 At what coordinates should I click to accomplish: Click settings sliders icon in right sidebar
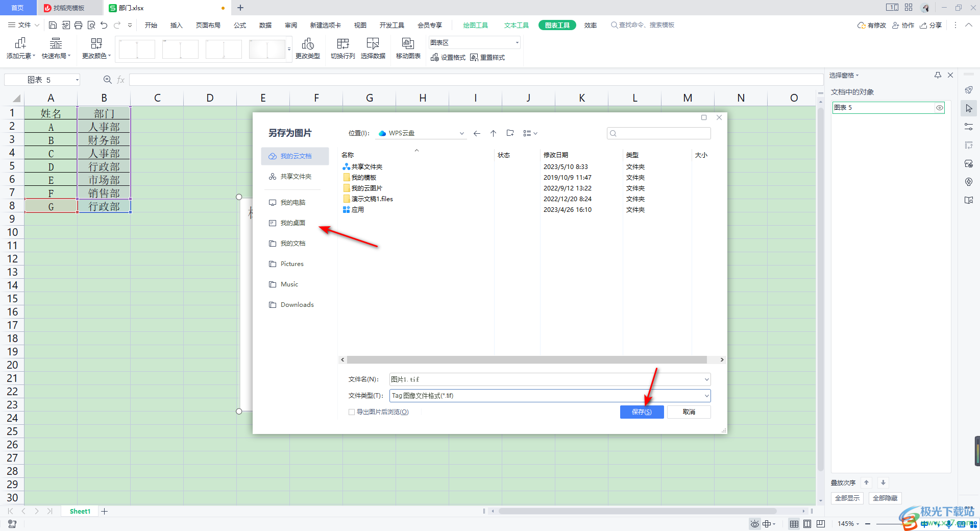[x=969, y=127]
